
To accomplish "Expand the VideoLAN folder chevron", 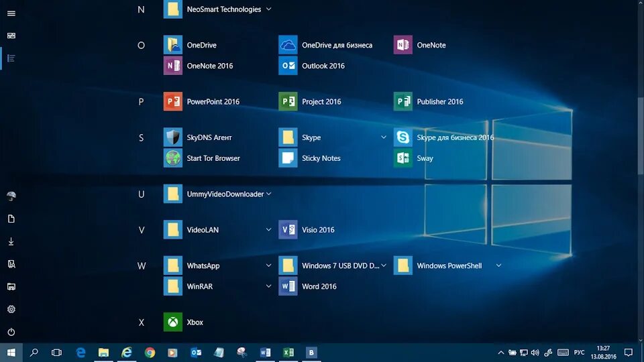I will pyautogui.click(x=268, y=229).
